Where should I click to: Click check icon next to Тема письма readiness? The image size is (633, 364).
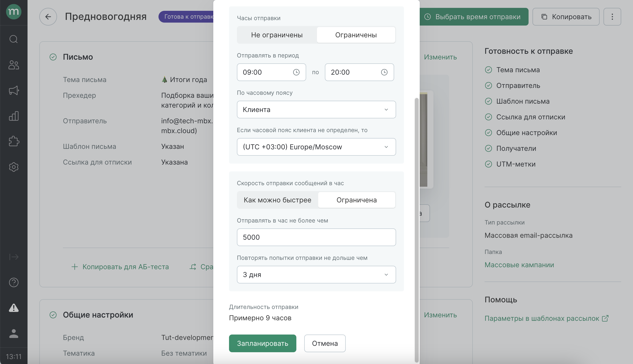(488, 70)
